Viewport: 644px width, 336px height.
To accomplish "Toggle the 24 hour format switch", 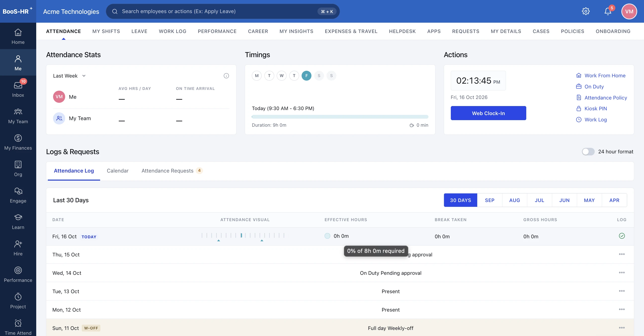I will pos(588,152).
